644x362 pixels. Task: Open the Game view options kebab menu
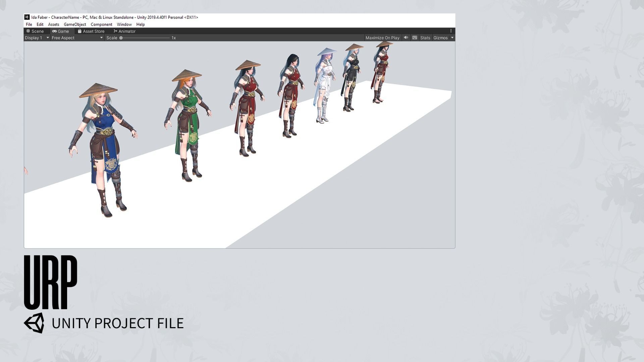click(451, 31)
